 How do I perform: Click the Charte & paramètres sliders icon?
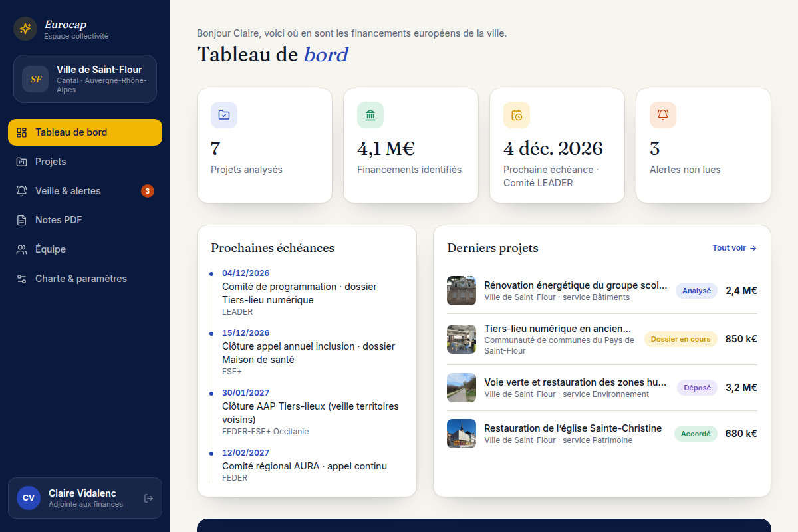click(x=22, y=279)
